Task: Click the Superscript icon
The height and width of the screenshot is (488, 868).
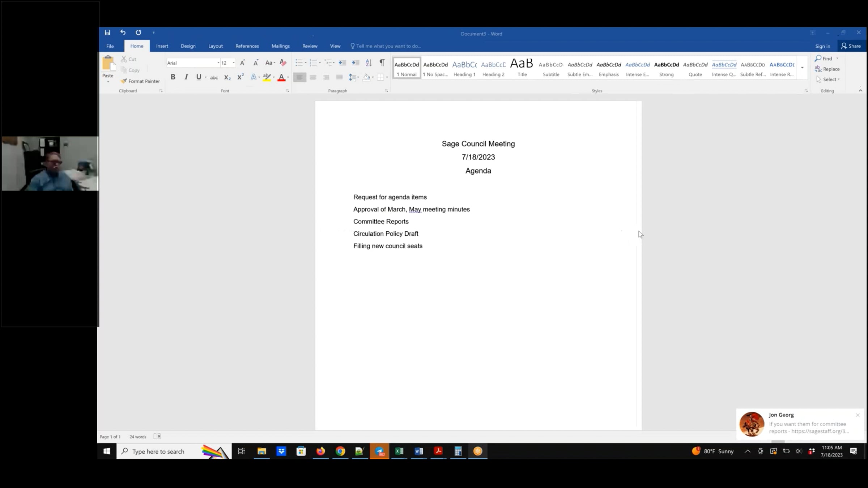Action: pyautogui.click(x=240, y=77)
